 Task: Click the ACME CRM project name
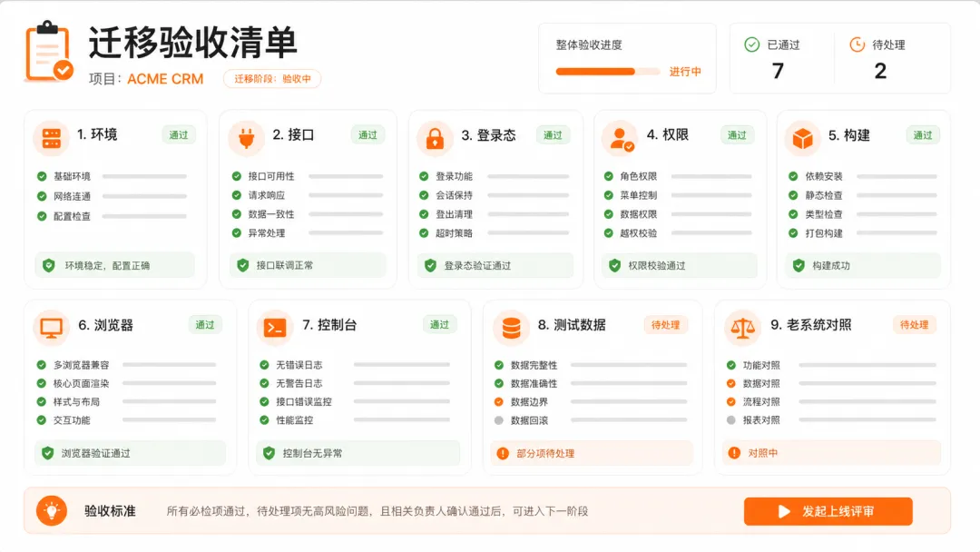pyautogui.click(x=165, y=79)
